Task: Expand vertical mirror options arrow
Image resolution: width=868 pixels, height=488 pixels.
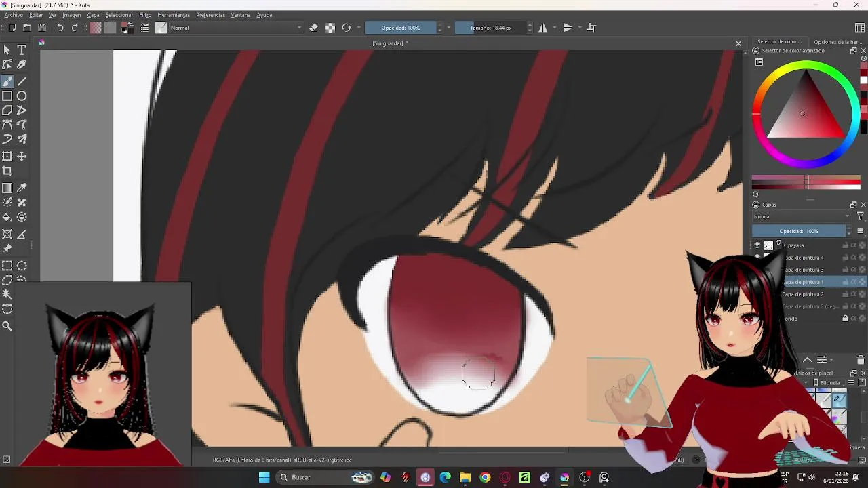Action: tap(579, 28)
